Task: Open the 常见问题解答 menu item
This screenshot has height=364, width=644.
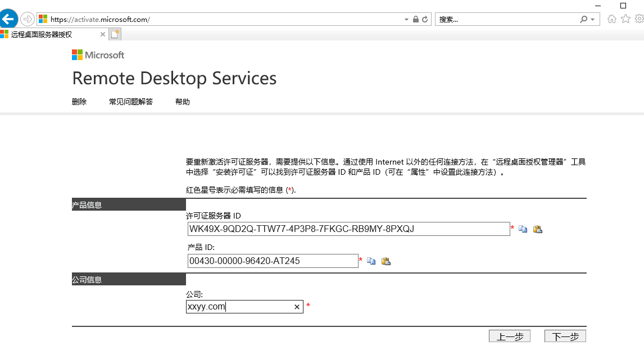Action: [x=131, y=102]
